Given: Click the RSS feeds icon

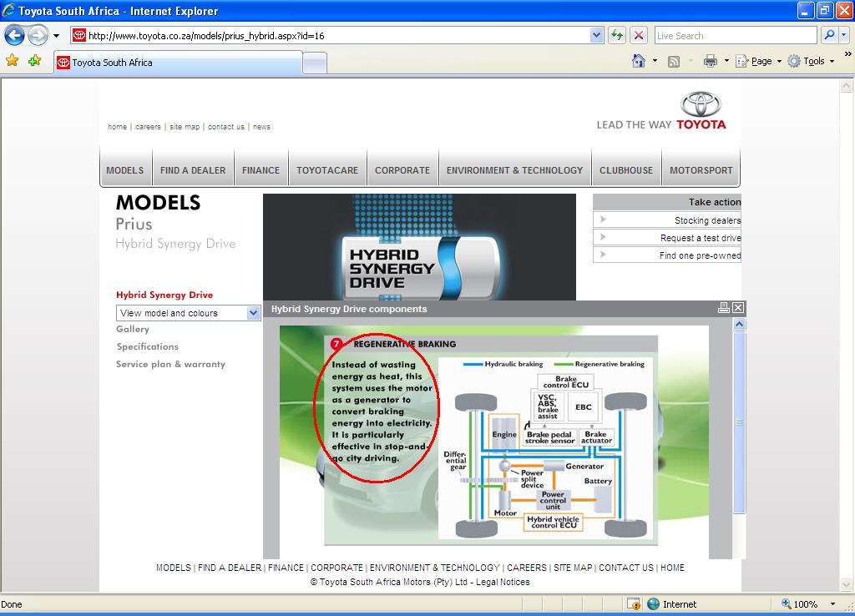Looking at the screenshot, I should click(x=674, y=62).
